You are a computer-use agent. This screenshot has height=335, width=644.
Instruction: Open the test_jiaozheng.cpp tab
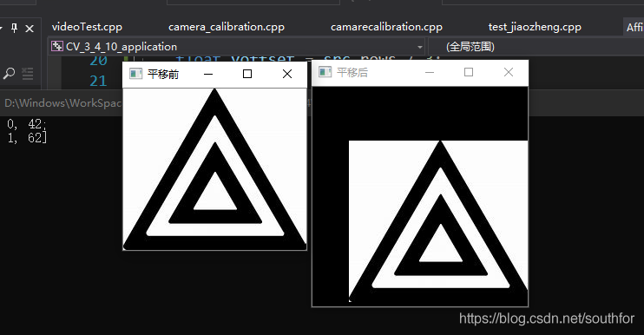click(535, 27)
